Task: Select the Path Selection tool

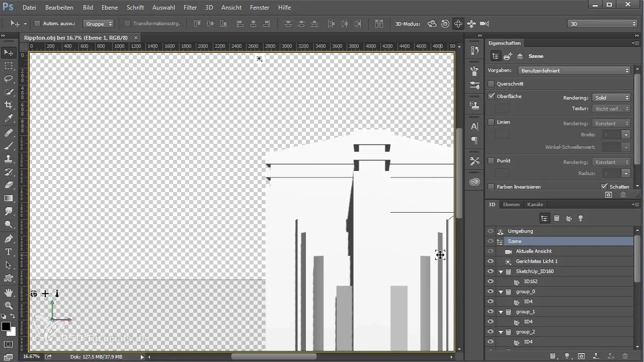Action: click(9, 264)
